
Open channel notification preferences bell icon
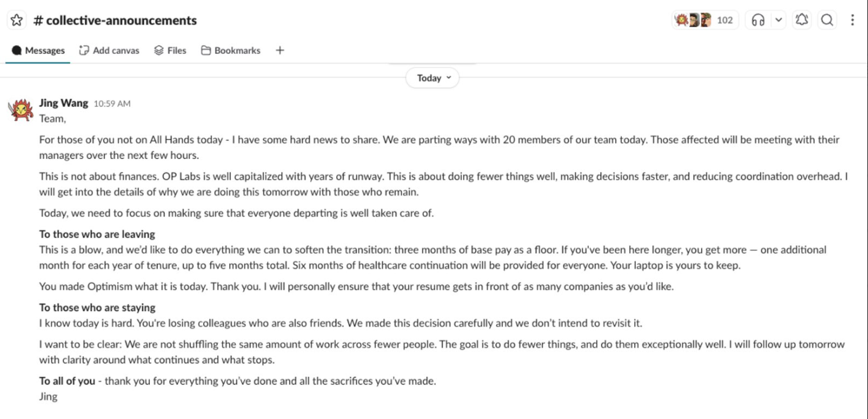(801, 20)
